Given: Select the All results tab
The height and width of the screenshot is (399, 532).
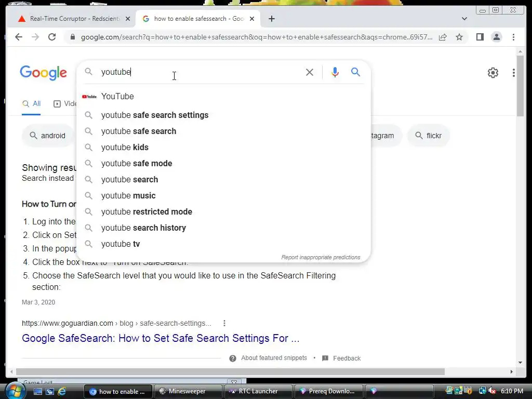Looking at the screenshot, I should [x=31, y=104].
